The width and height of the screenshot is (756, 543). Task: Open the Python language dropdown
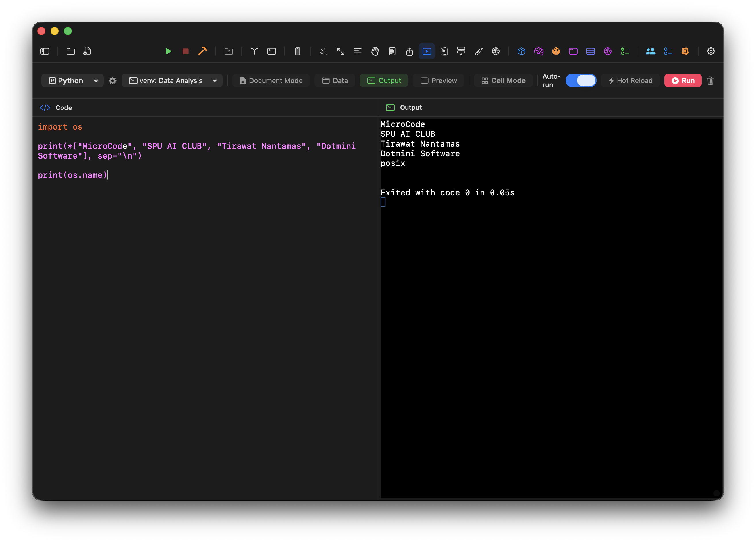pos(72,81)
